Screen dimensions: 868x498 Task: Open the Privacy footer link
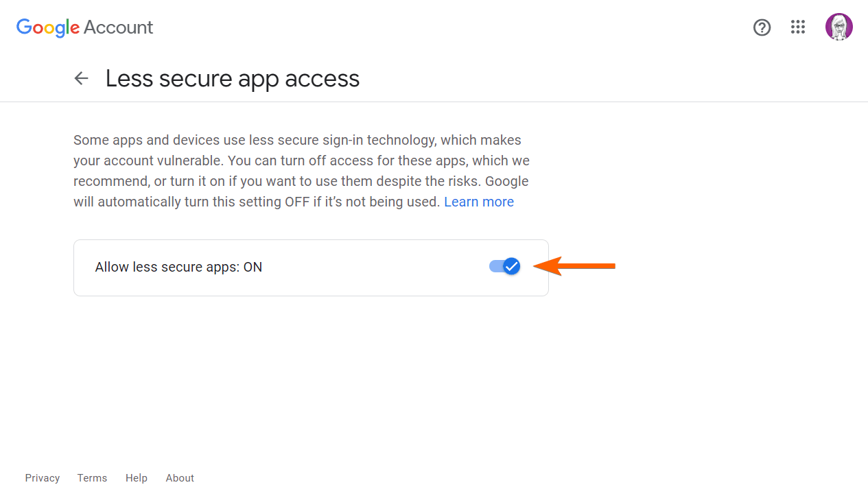pos(43,478)
